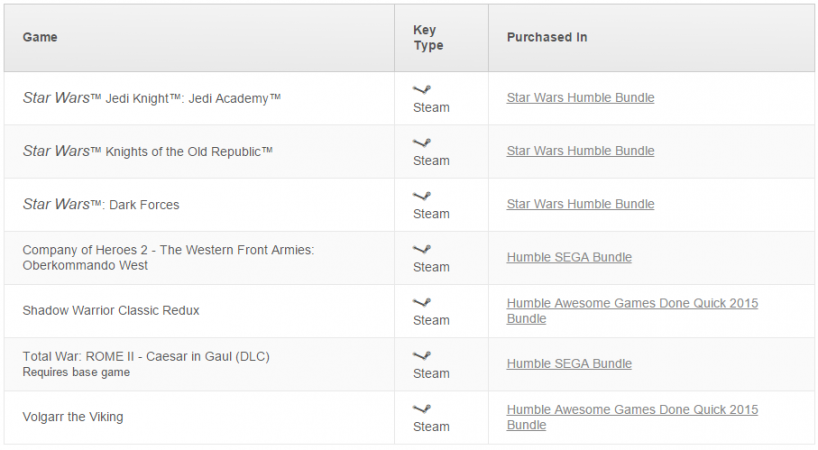
Task: Open the Humble SEGA Bundle link for Total War: ROME II
Action: click(x=569, y=364)
